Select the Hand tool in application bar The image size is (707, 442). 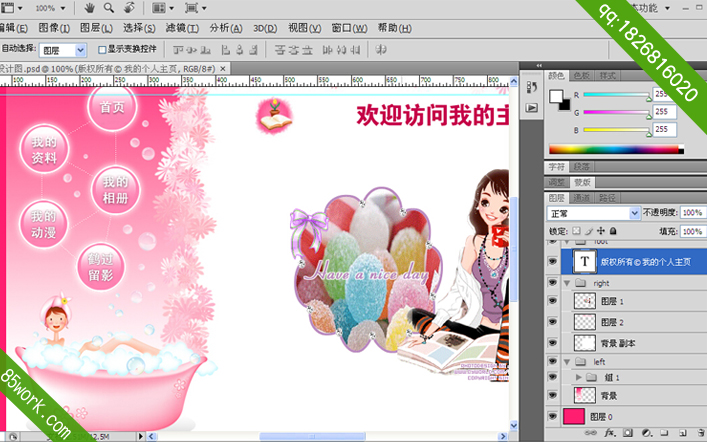point(90,8)
